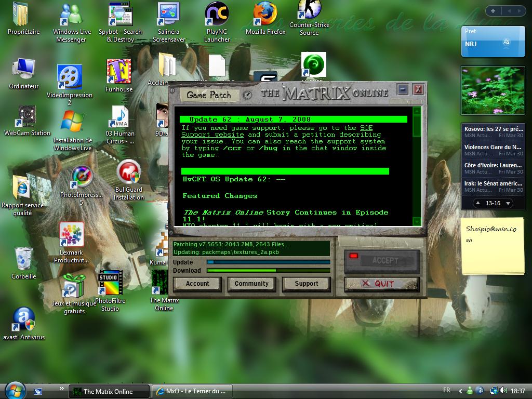Switch to The Matrix Online taskbar button
This screenshot has width=532, height=399.
click(109, 391)
